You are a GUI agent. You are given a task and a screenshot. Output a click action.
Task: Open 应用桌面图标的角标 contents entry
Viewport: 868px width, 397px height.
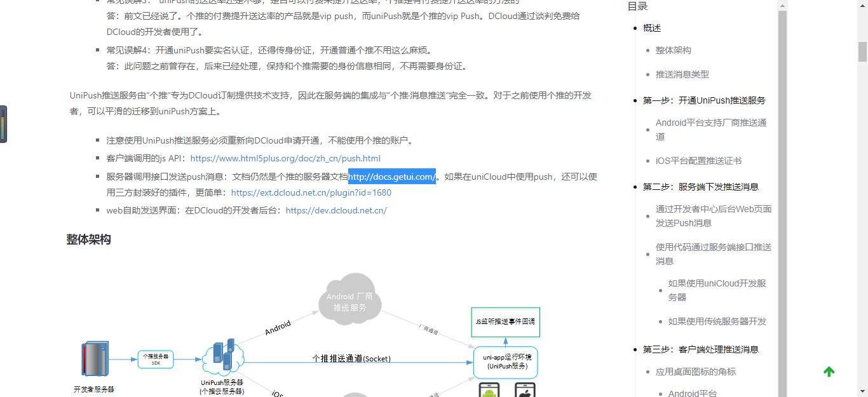point(696,372)
